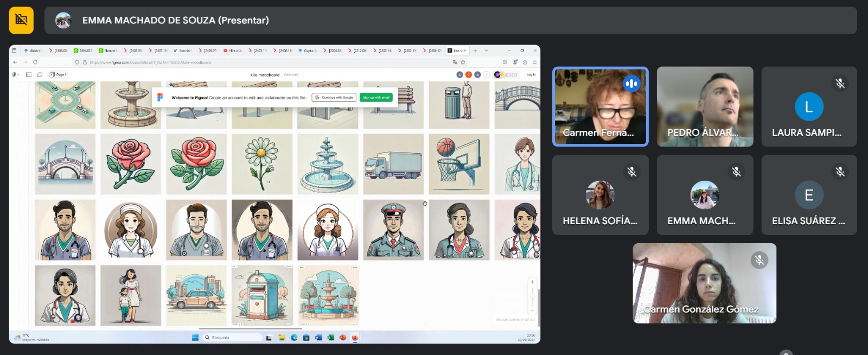Click the Log in button in Figma

(531, 75)
